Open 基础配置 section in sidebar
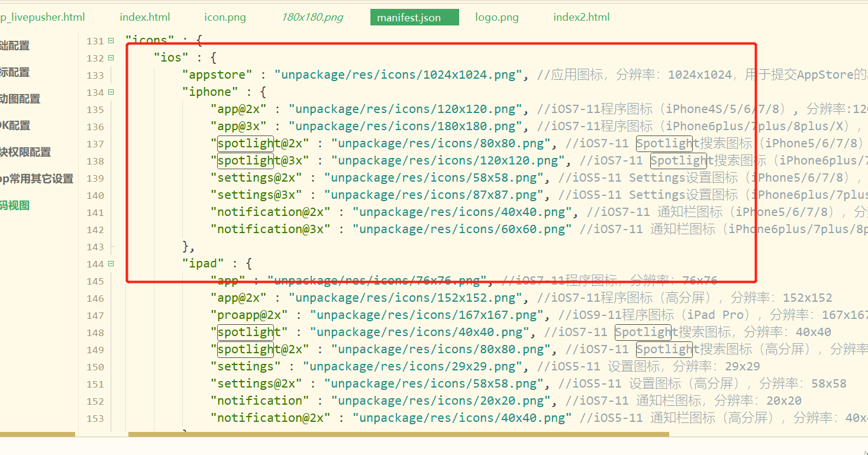Screen dimensions: 868x455 coord(15,46)
